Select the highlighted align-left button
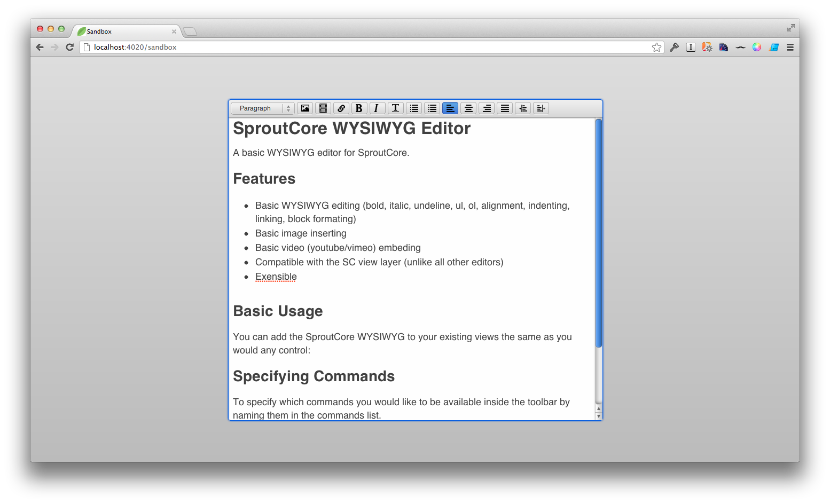This screenshot has width=830, height=504. click(450, 108)
